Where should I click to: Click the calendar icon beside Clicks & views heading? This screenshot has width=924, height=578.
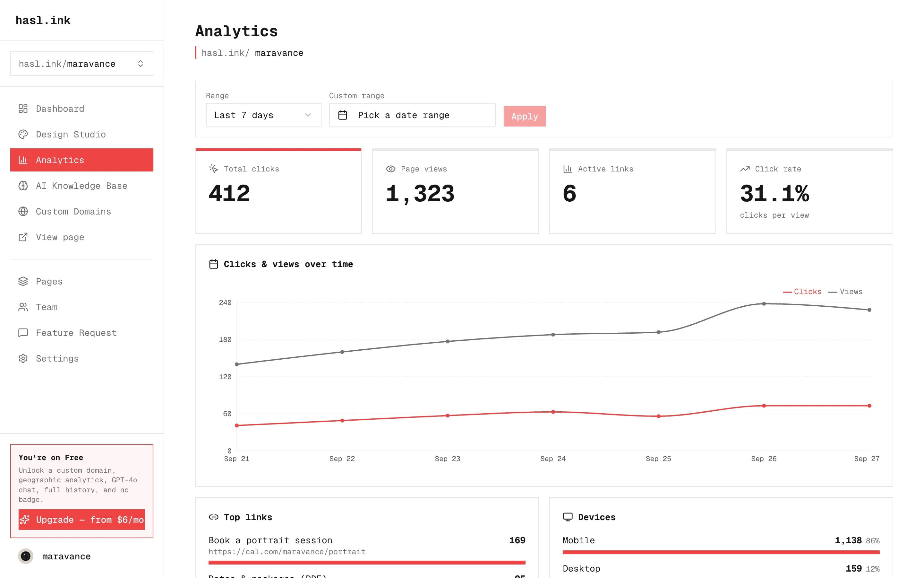coord(213,264)
